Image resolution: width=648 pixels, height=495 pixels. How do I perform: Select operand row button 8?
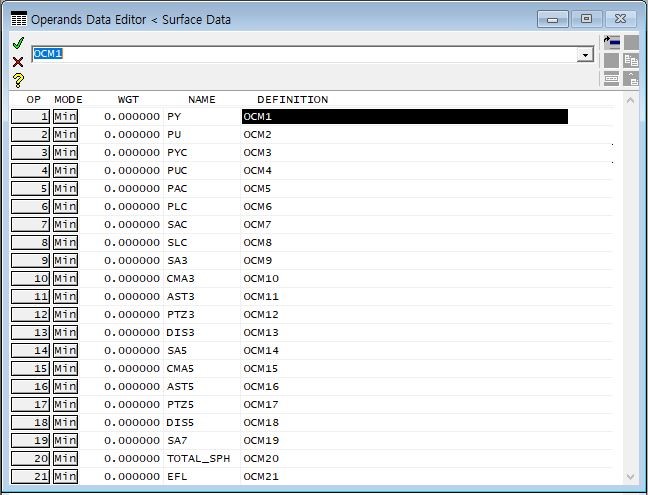30,242
